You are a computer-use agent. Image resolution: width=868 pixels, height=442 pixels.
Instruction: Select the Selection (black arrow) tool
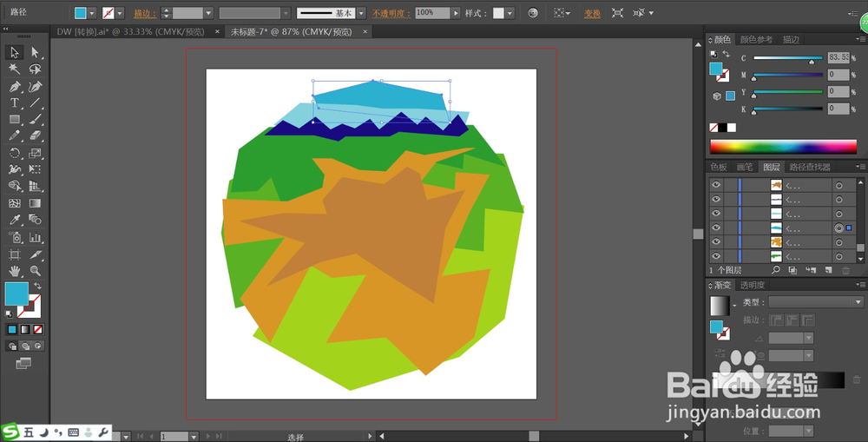pyautogui.click(x=15, y=52)
